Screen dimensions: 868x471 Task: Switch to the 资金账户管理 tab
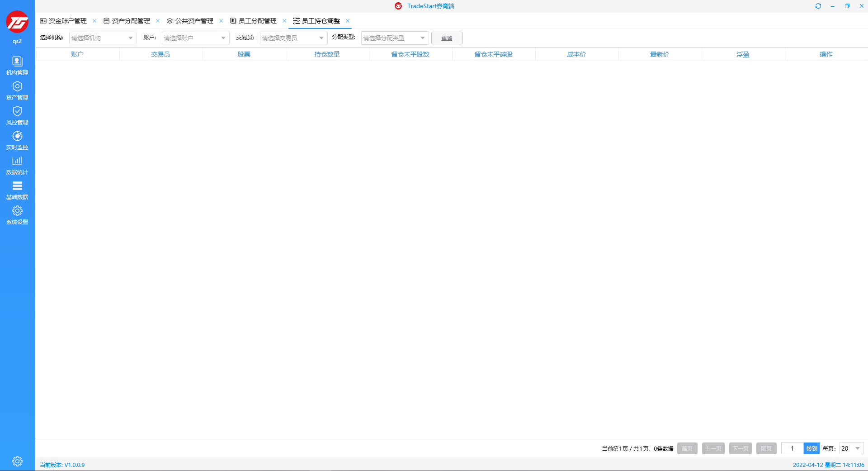(x=67, y=21)
